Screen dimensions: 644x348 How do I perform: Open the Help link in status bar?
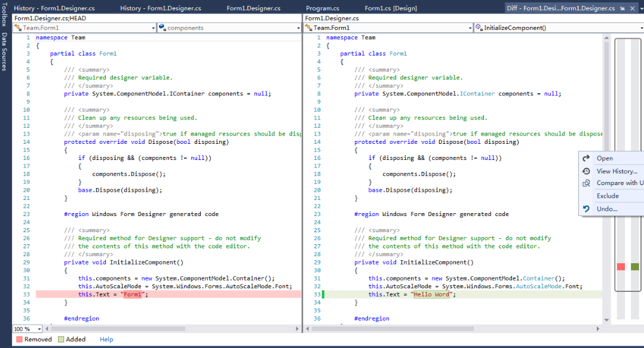pos(106,339)
